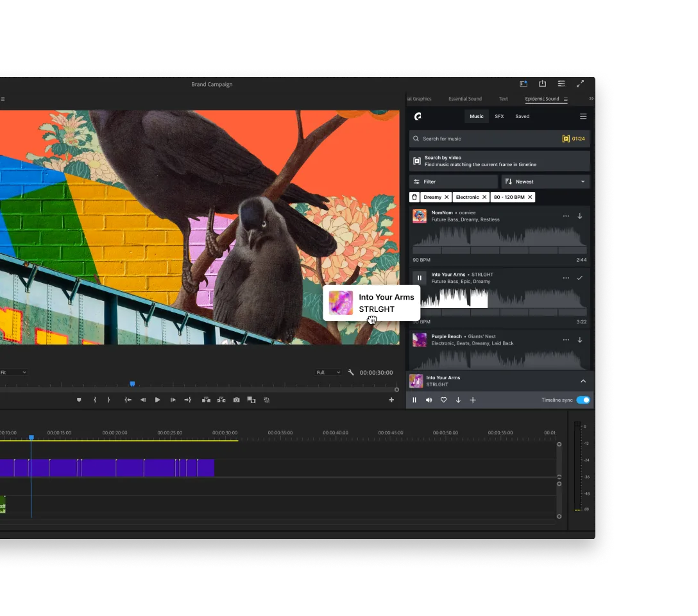Image resolution: width=698 pixels, height=616 pixels.
Task: Open more options for NomNom track
Action: click(566, 216)
